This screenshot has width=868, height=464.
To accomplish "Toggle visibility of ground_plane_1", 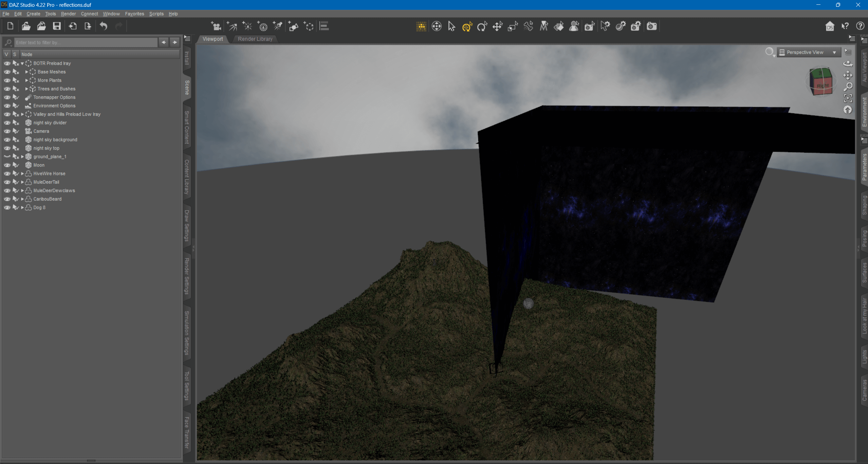I will tap(7, 157).
